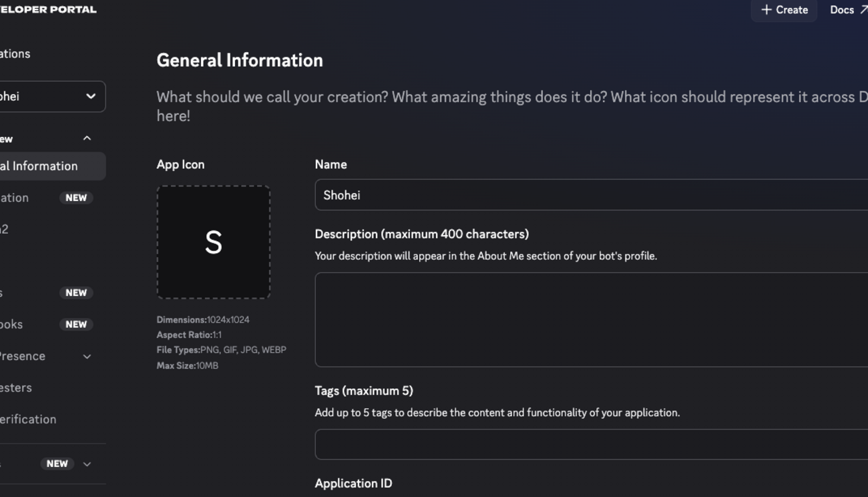Screen dimensions: 868x497
Task: Upload an app icon via S placeholder
Action: click(214, 242)
